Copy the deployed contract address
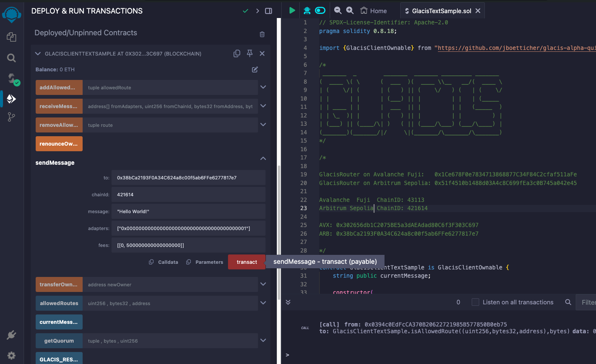This screenshot has height=364, width=596. click(237, 54)
